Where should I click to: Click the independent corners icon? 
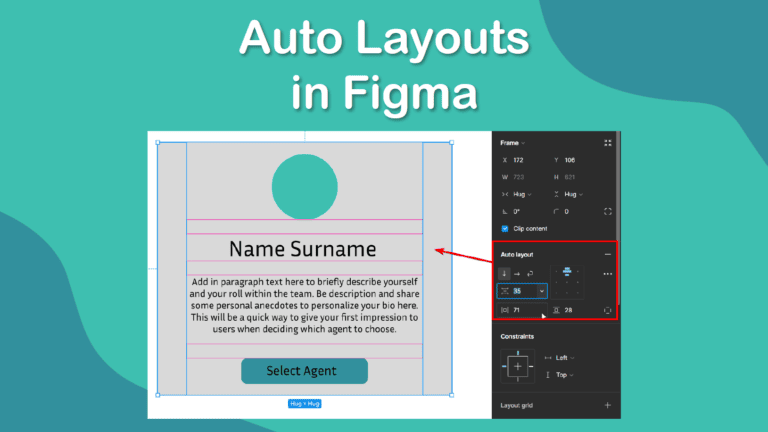[607, 212]
